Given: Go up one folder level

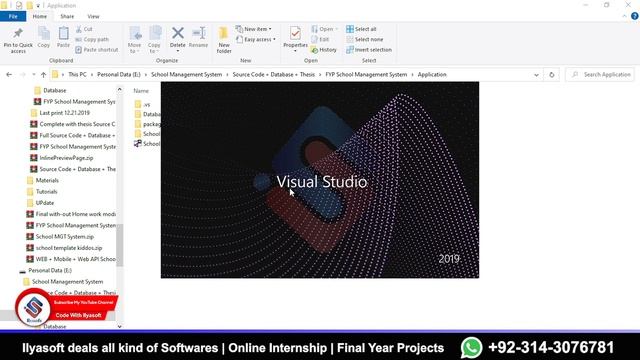Looking at the screenshot, I should [43, 75].
